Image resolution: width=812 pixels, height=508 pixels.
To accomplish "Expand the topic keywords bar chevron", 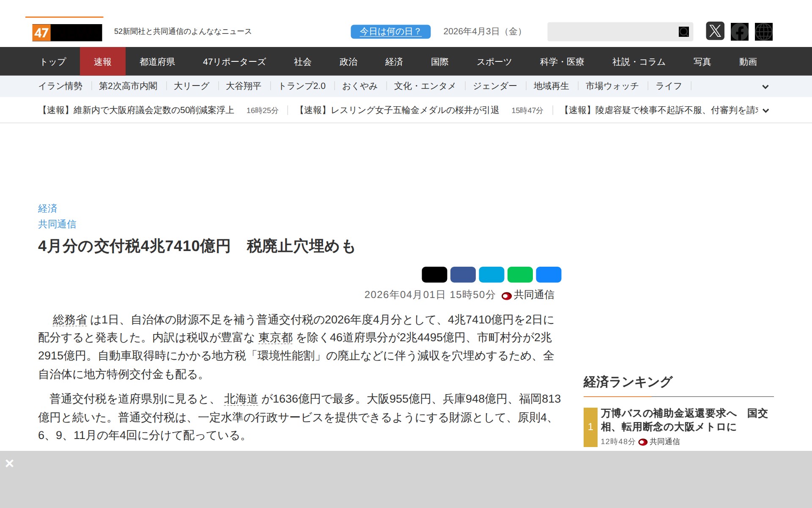I will tap(765, 87).
